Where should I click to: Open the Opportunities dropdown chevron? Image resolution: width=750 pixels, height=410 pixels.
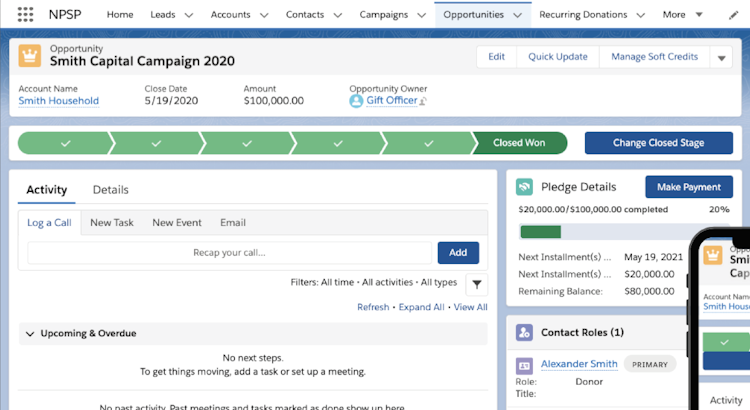click(x=518, y=15)
